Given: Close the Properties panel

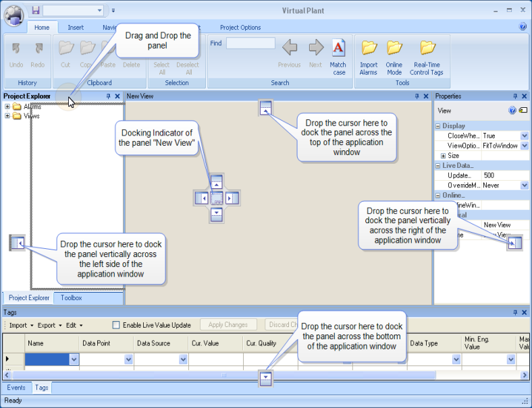Looking at the screenshot, I should [524, 96].
